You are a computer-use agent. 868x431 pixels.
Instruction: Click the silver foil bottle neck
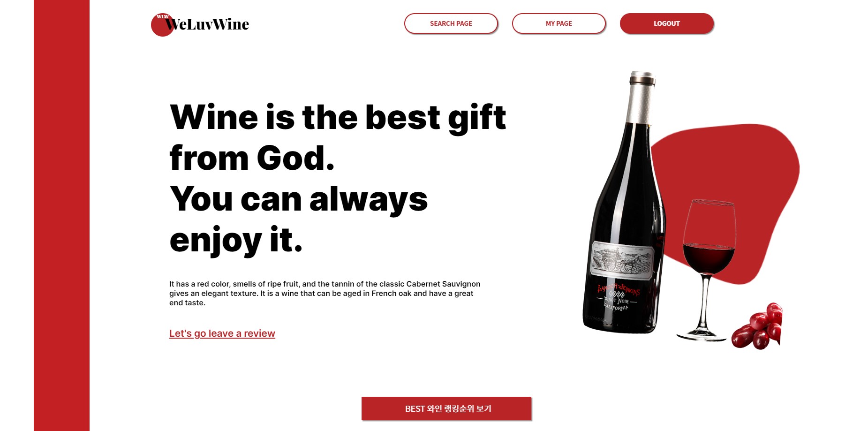coord(641,98)
